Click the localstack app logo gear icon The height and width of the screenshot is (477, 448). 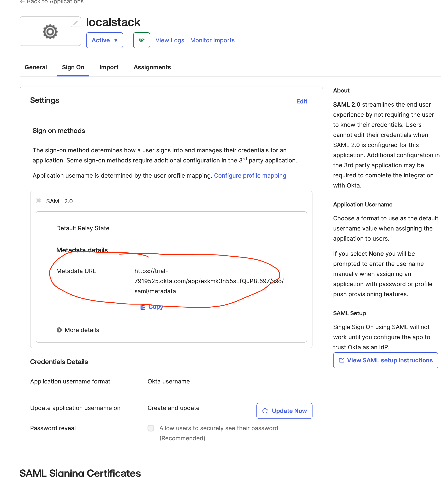point(50,32)
